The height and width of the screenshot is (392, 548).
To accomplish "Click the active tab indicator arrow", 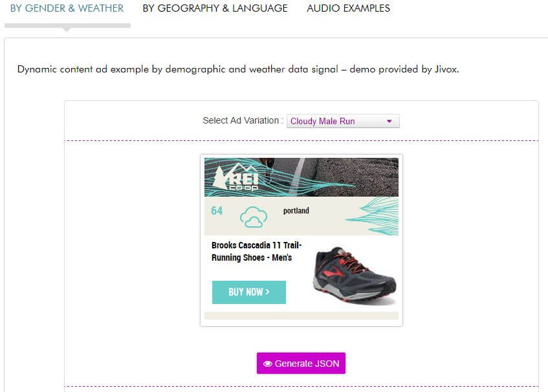I will (67, 30).
